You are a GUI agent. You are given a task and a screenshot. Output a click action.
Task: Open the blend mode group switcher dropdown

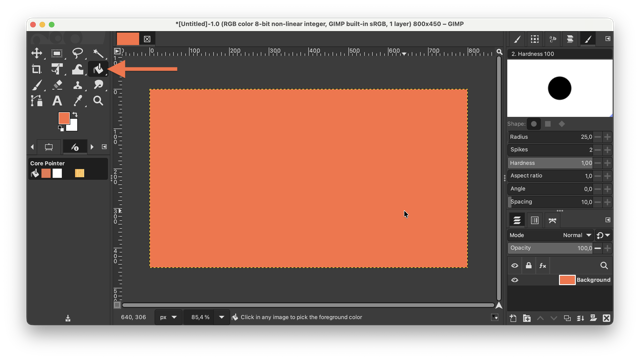[603, 236]
